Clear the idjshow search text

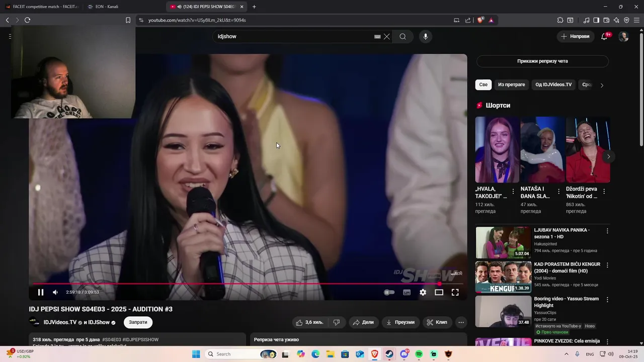(386, 36)
